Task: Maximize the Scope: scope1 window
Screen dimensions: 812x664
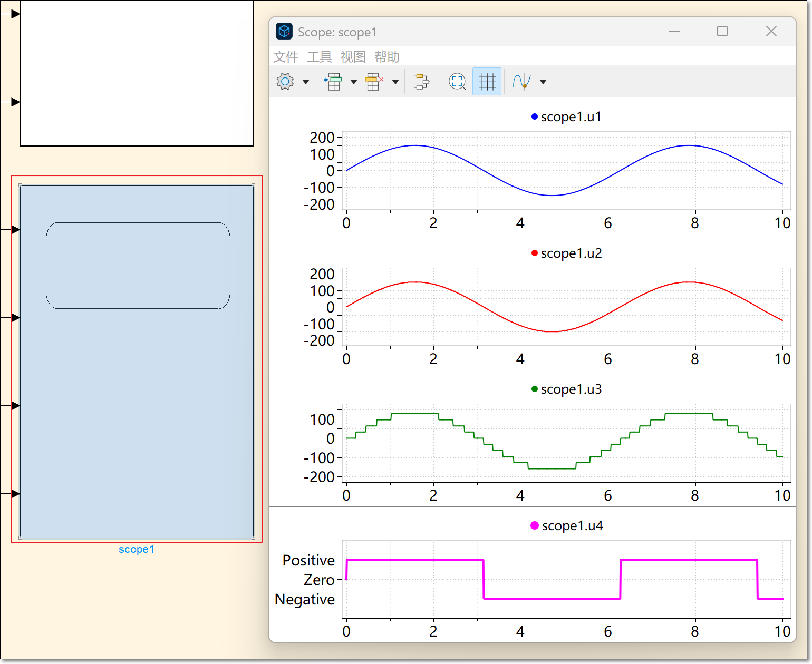Action: point(722,32)
